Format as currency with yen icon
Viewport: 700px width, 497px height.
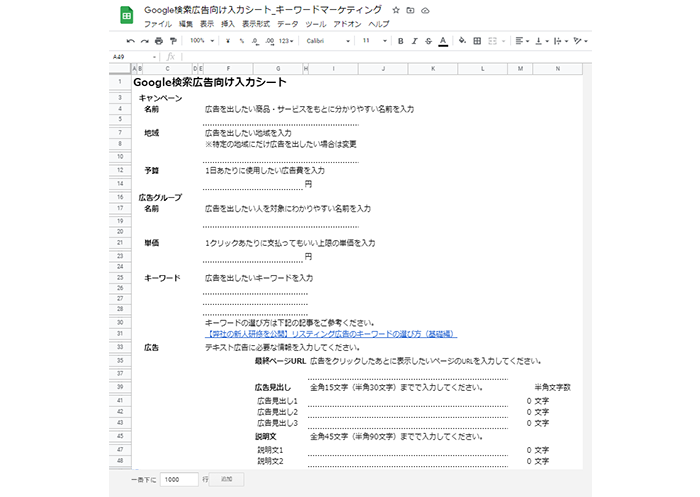coord(228,41)
